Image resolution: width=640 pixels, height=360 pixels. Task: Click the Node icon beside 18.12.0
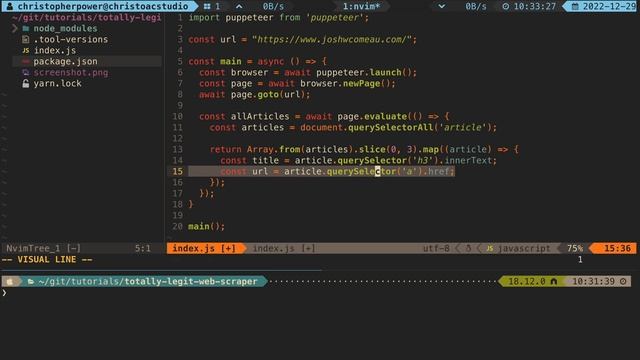coord(554,282)
